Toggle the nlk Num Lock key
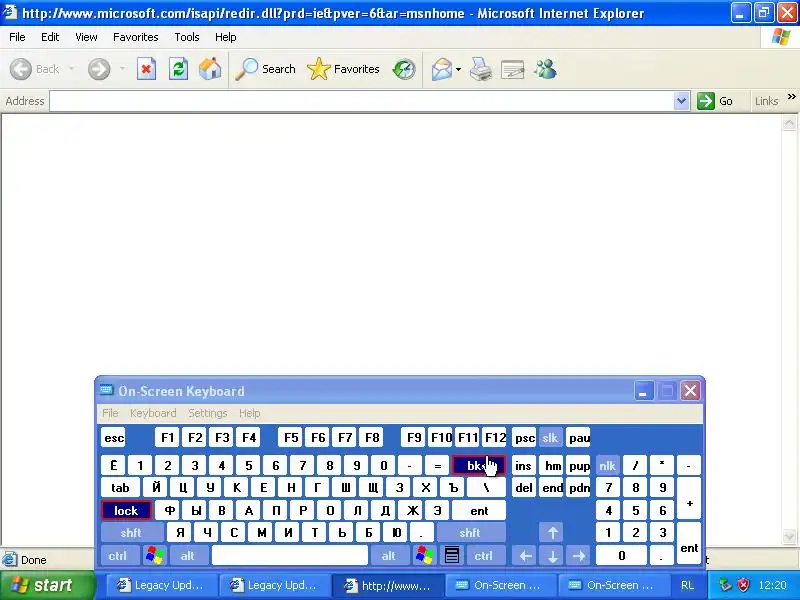This screenshot has height=600, width=800. pyautogui.click(x=607, y=465)
